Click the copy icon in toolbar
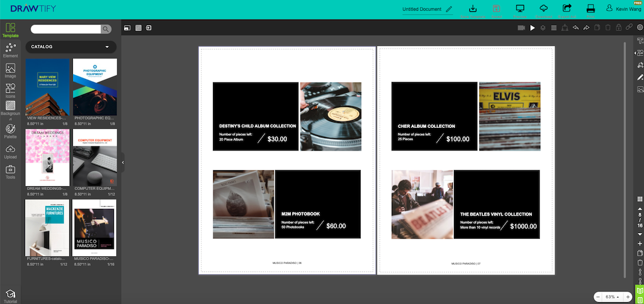This screenshot has width=644, height=304. [597, 28]
